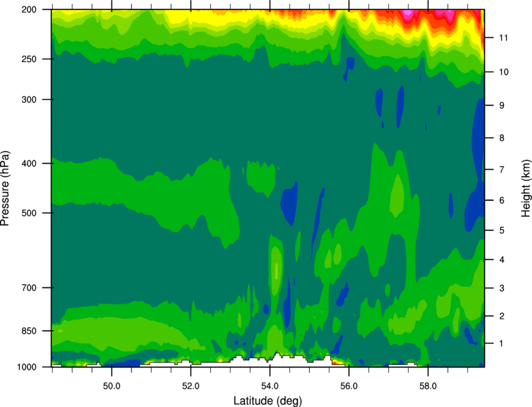Click the 54.0 latitude label
532x407 pixels.
[x=270, y=386]
